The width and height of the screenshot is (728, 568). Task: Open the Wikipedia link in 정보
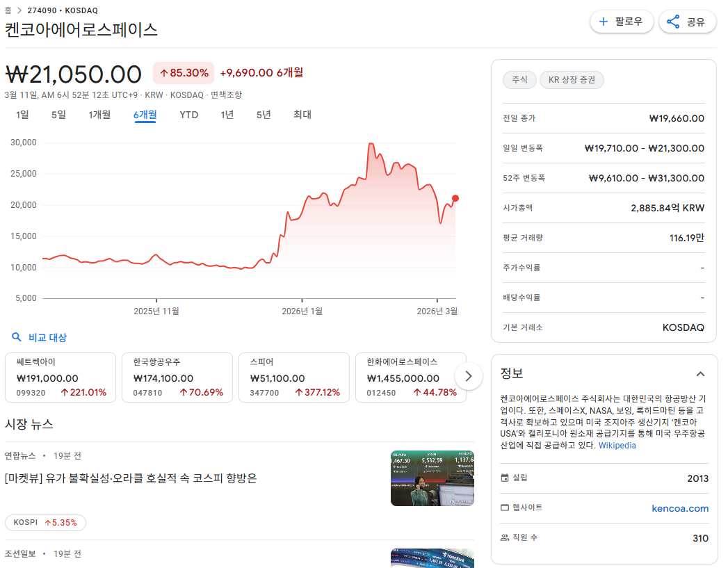coord(617,446)
